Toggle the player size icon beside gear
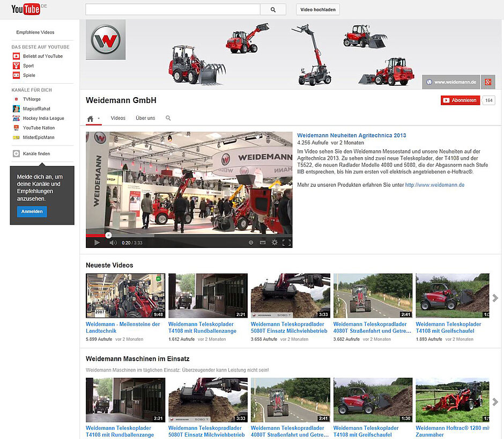The height and width of the screenshot is (439, 504). pyautogui.click(x=263, y=243)
